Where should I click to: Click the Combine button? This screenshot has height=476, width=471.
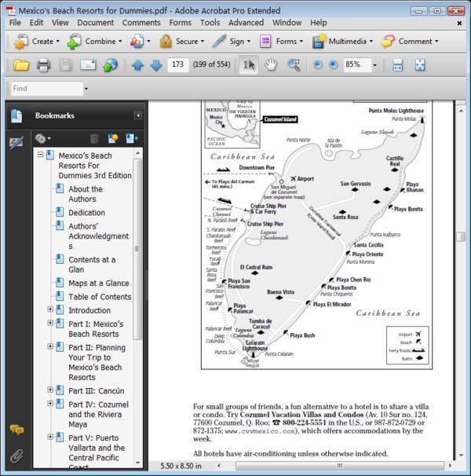(x=98, y=42)
